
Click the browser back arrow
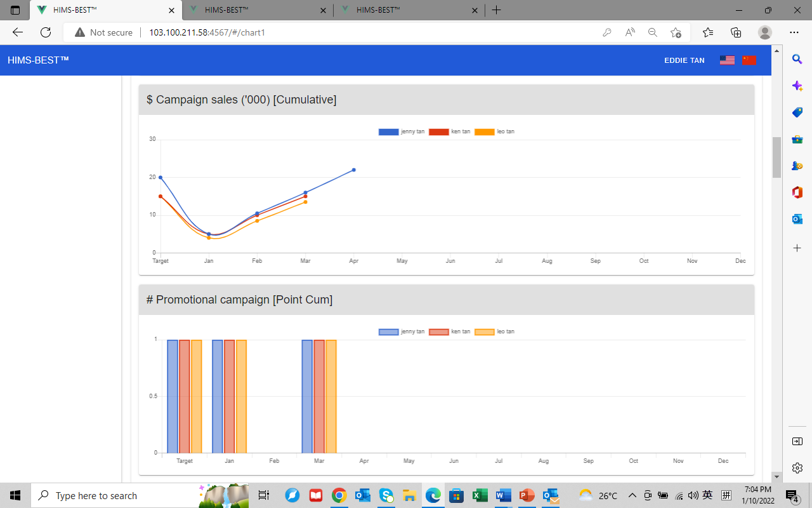(18, 32)
